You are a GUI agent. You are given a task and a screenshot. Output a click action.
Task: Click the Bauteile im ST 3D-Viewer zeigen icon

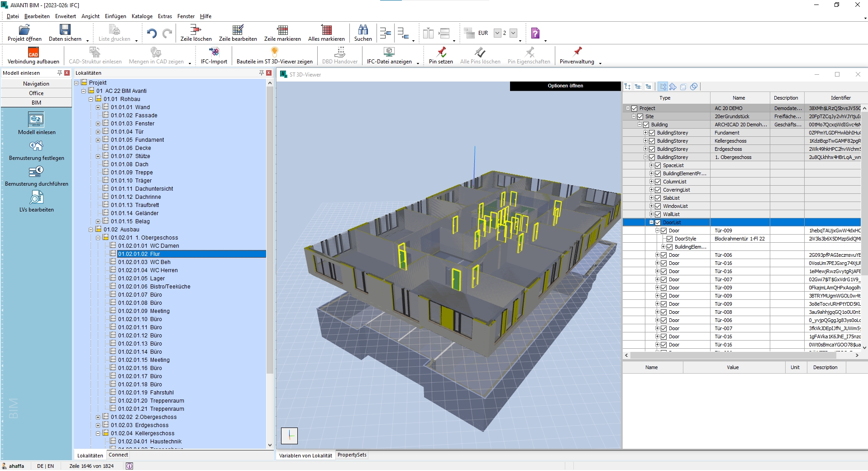(x=273, y=55)
